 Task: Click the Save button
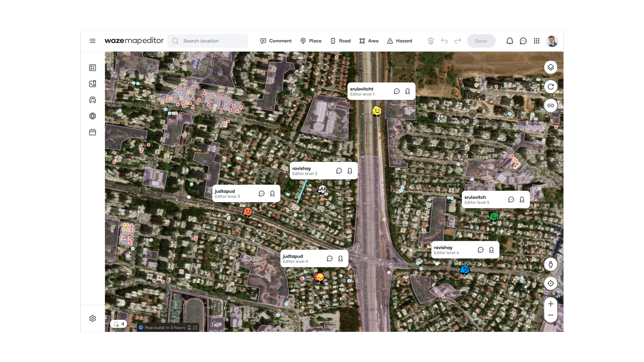(x=481, y=41)
